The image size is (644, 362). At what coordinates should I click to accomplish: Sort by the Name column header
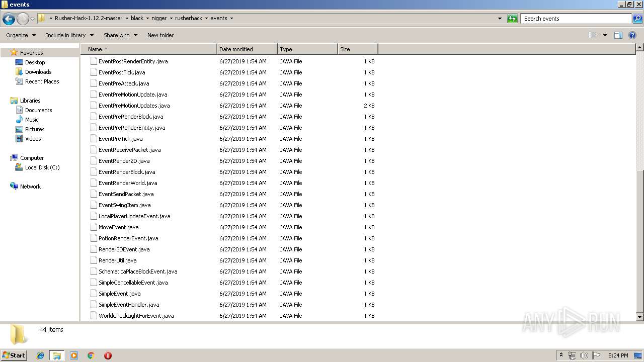pyautogui.click(x=149, y=49)
